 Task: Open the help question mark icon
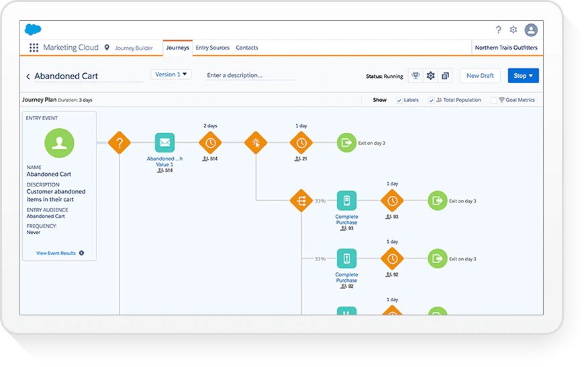point(498,30)
